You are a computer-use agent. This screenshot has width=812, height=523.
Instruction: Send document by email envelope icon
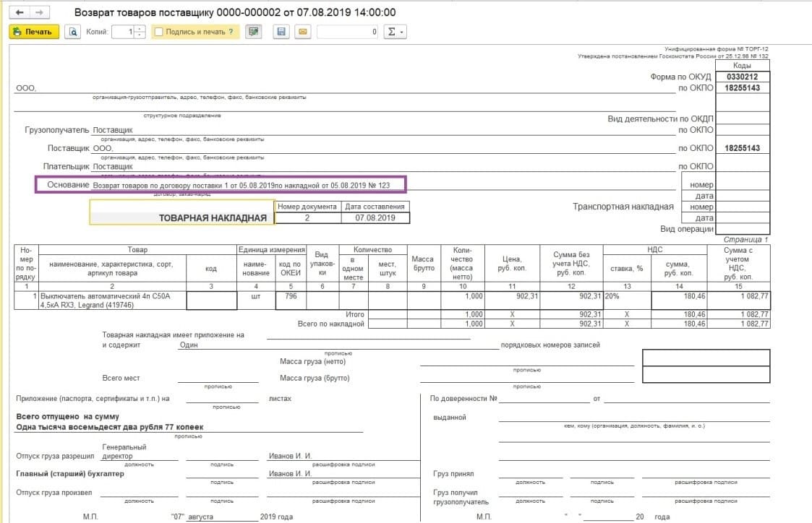click(302, 32)
